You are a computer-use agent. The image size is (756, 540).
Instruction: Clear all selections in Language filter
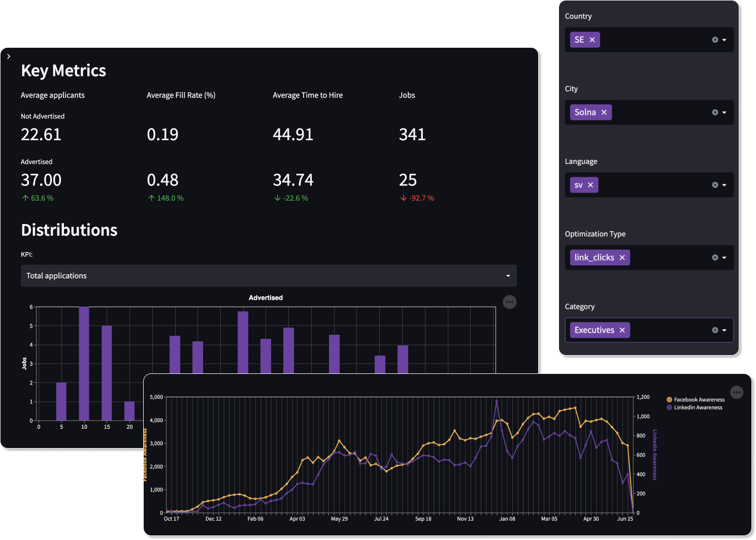715,185
